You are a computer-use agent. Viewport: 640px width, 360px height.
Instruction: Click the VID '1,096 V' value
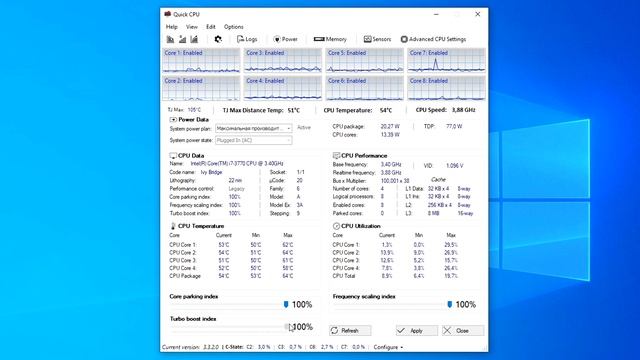point(455,166)
